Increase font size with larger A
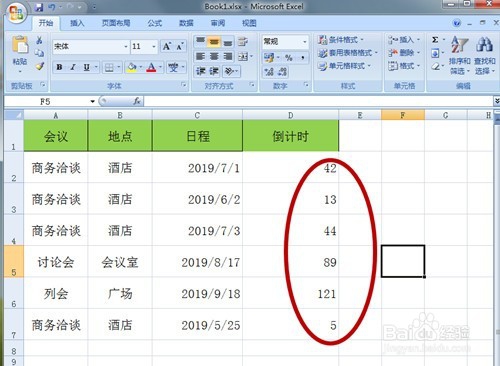The width and height of the screenshot is (500, 366). (x=166, y=46)
